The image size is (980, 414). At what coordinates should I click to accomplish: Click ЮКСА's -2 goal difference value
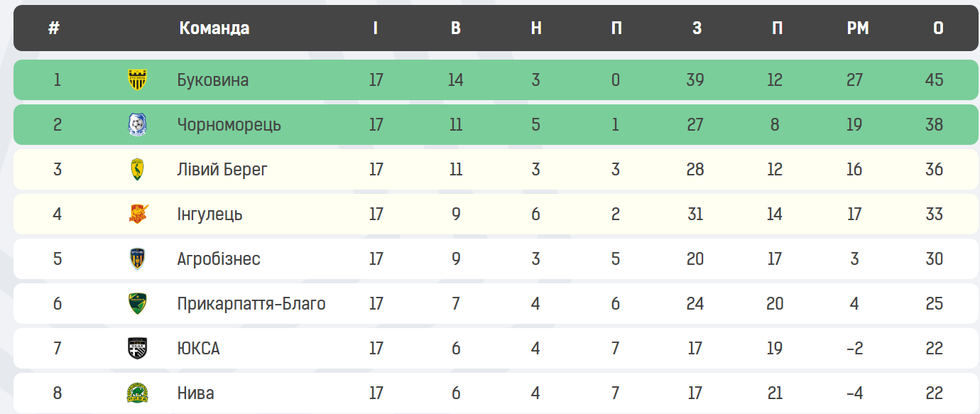(854, 348)
